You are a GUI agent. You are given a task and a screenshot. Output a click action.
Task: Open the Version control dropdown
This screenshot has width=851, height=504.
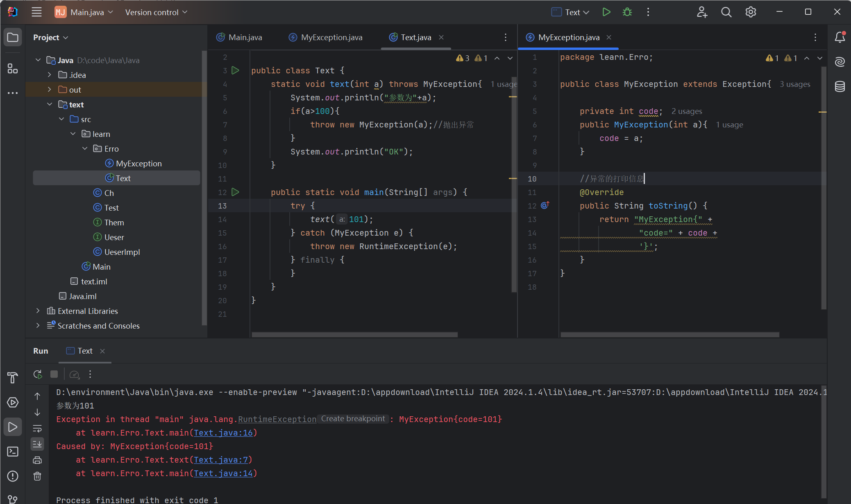point(156,12)
